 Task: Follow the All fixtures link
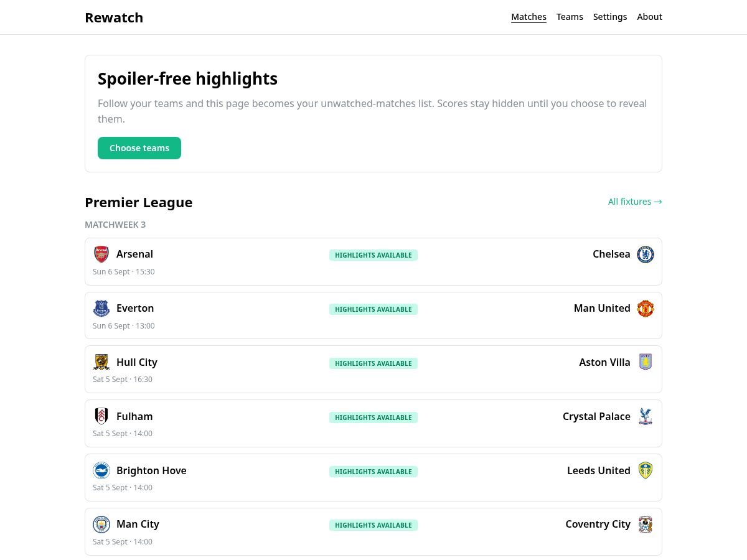point(635,202)
